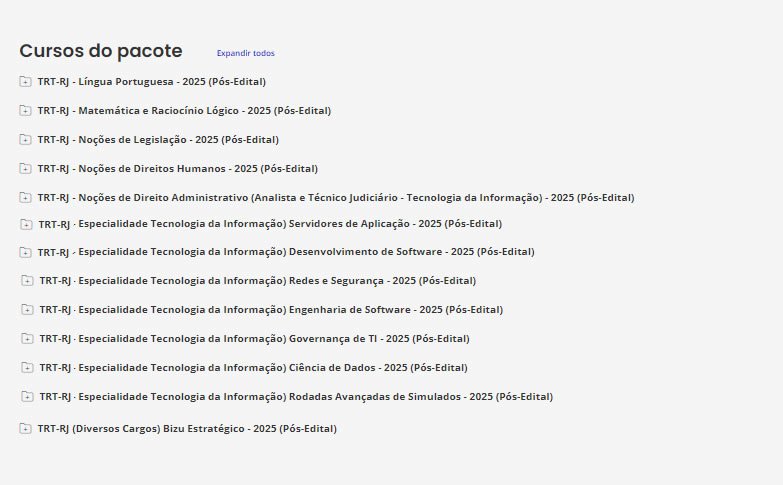Image resolution: width=783 pixels, height=485 pixels.
Task: Click folder icon for Servidores de Aplicação course
Action: pos(27,224)
